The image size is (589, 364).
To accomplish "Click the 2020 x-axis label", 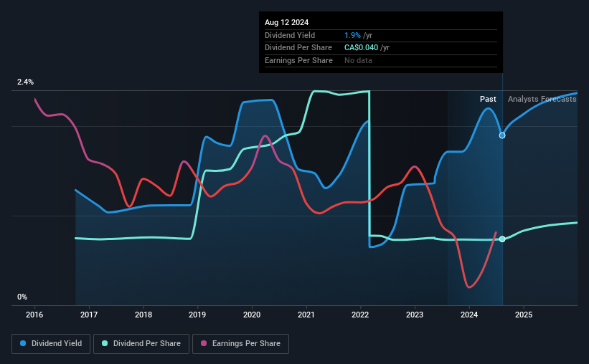I will point(252,315).
